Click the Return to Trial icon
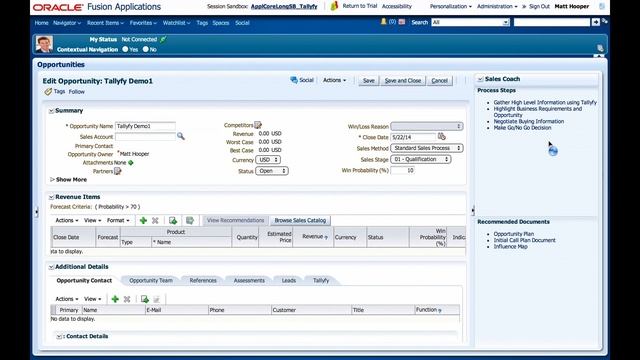 (x=334, y=6)
